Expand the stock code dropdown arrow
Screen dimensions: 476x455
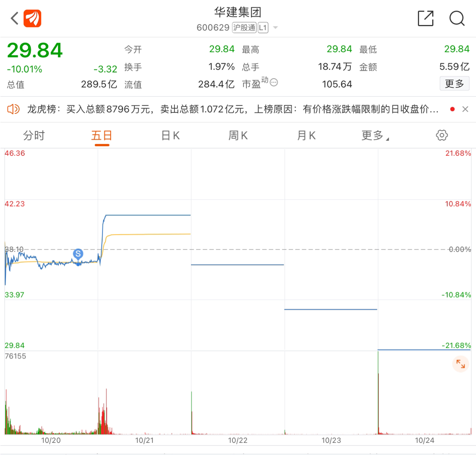(x=275, y=27)
